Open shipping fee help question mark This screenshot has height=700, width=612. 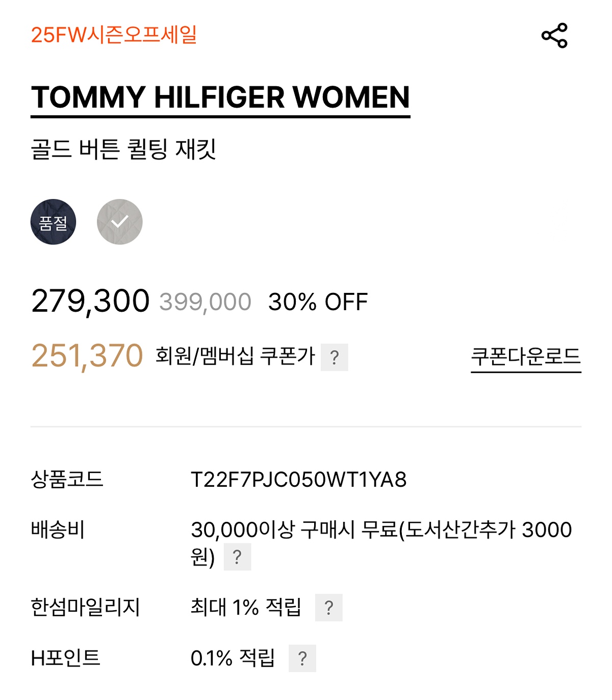click(237, 557)
